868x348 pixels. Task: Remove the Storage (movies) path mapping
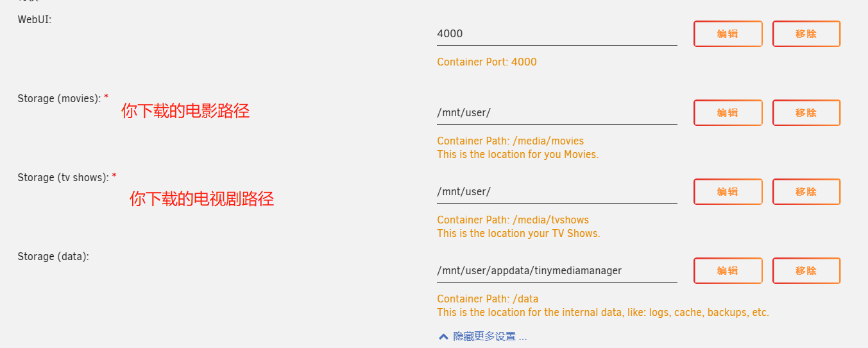tap(806, 113)
